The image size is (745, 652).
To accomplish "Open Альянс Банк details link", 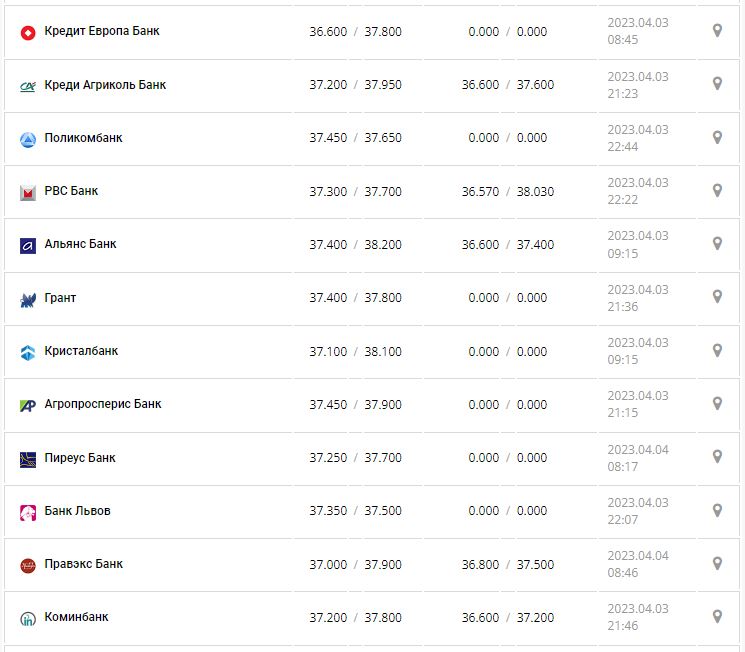I will click(x=80, y=244).
